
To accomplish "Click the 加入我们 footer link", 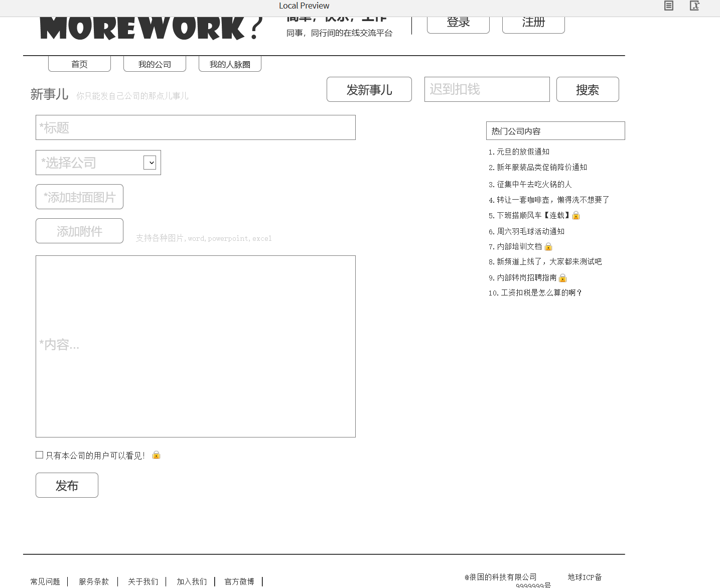I will (192, 581).
